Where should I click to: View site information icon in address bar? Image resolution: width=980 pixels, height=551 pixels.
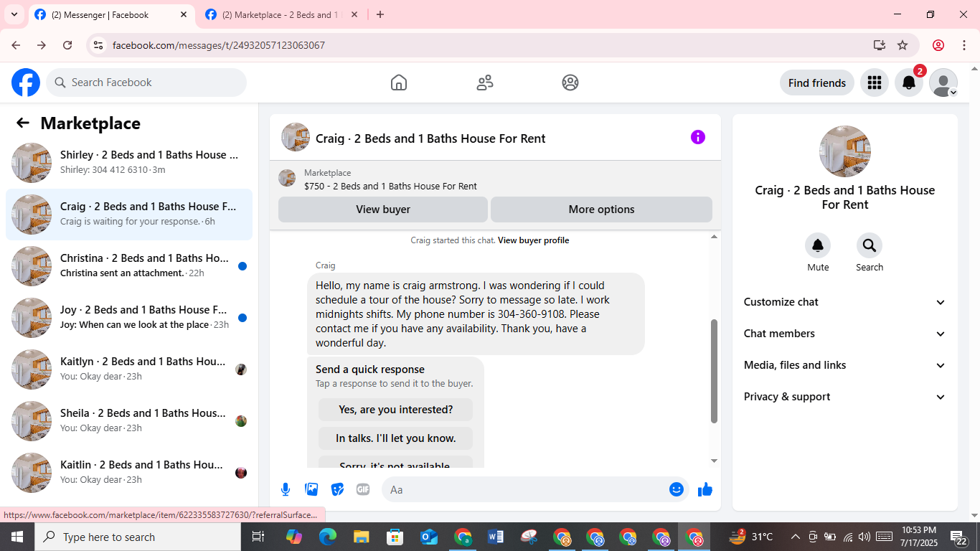pyautogui.click(x=99, y=45)
